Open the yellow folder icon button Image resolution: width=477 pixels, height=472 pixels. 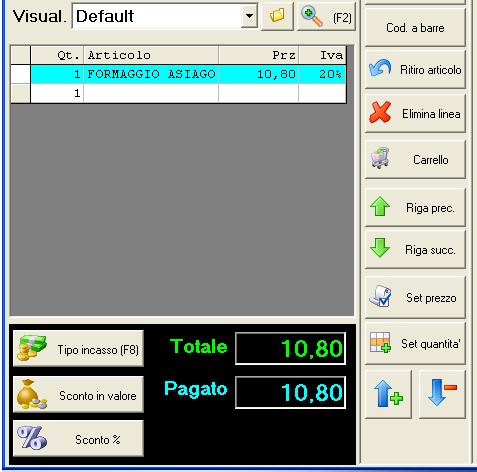click(277, 16)
